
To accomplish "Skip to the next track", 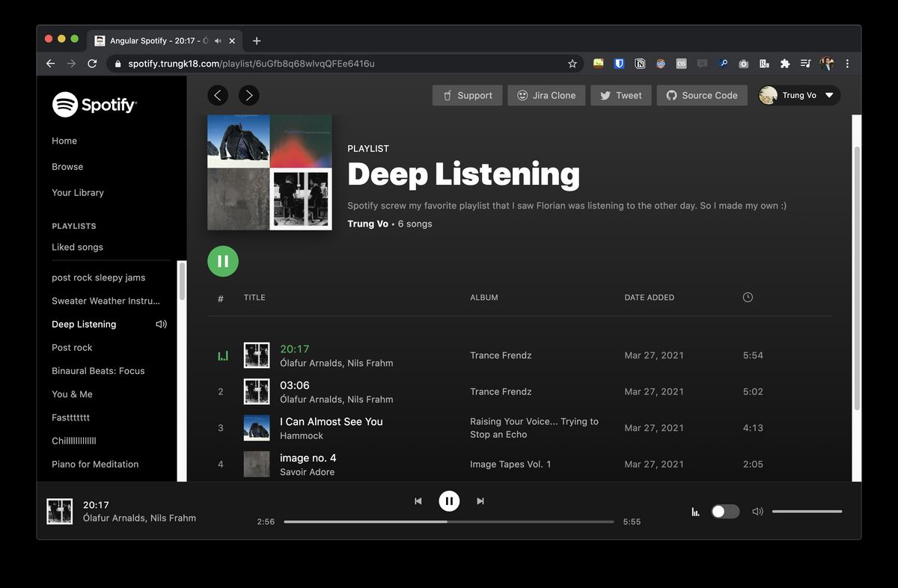I will pos(480,500).
